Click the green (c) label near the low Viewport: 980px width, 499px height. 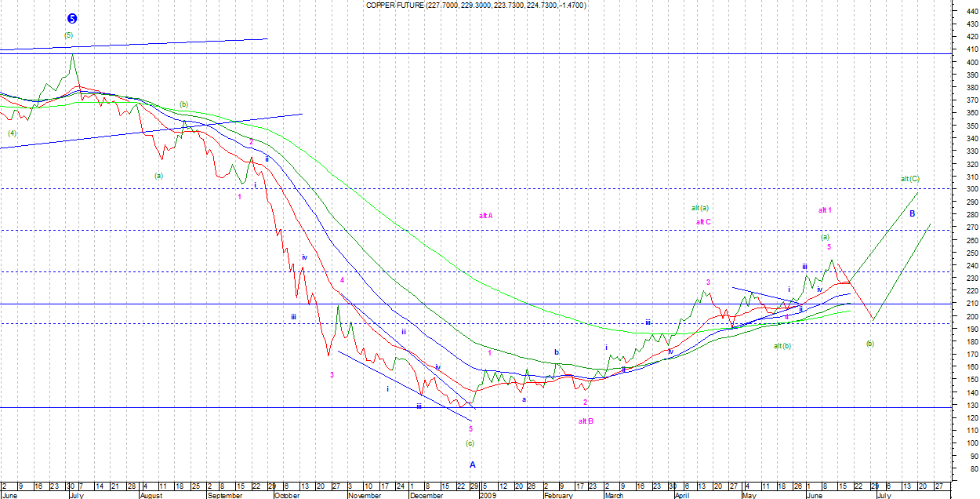pyautogui.click(x=470, y=443)
